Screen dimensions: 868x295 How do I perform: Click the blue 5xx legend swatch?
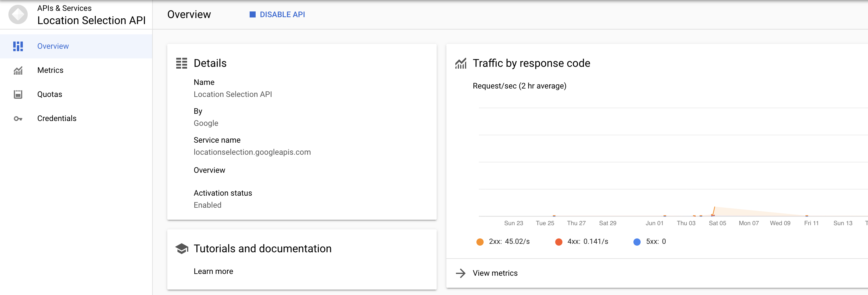[637, 242]
